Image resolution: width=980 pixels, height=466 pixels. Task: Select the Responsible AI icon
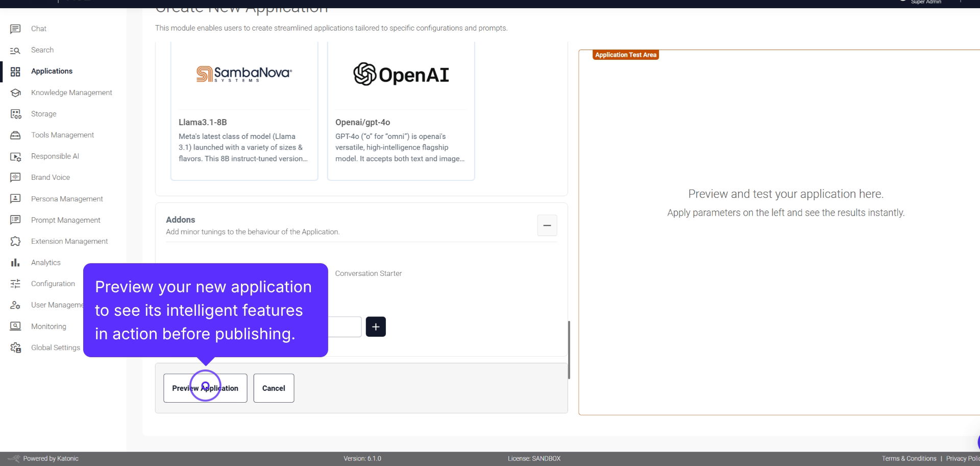click(x=16, y=156)
